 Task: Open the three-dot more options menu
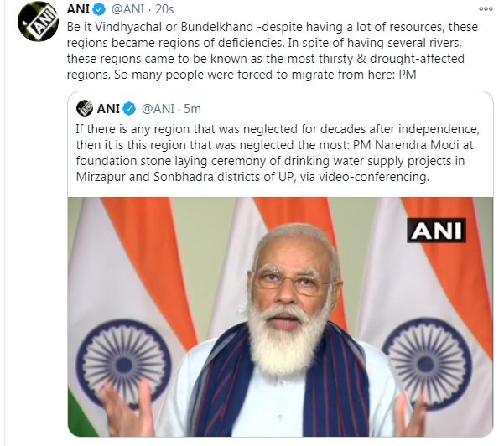click(486, 9)
